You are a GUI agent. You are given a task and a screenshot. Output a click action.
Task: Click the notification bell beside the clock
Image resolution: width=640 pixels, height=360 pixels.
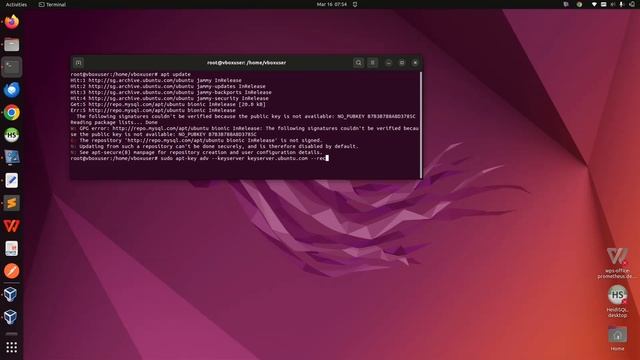355,4
